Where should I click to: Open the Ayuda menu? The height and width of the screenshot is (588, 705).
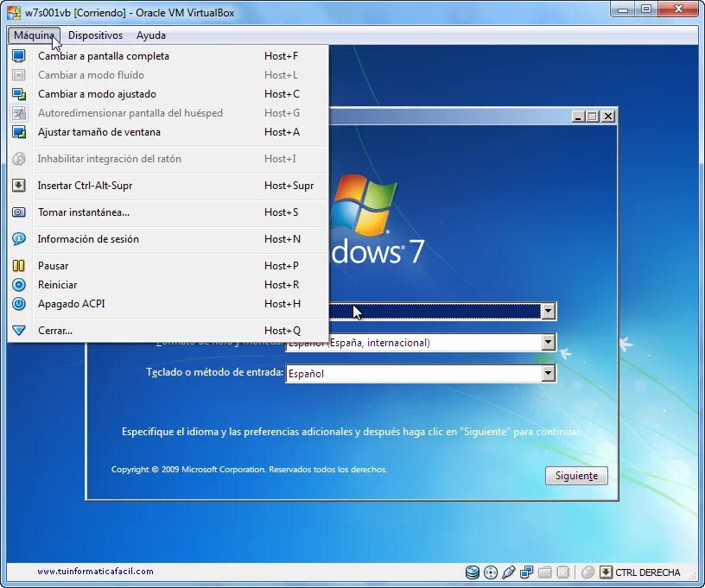151,35
